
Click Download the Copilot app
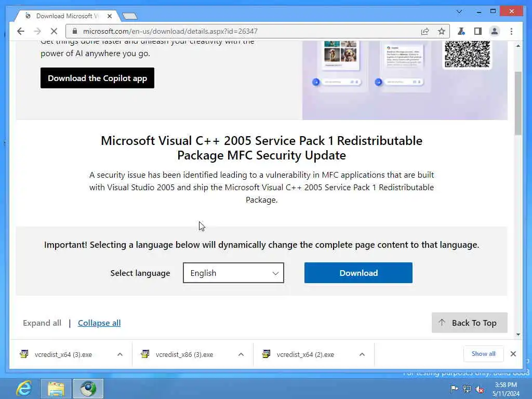click(97, 78)
